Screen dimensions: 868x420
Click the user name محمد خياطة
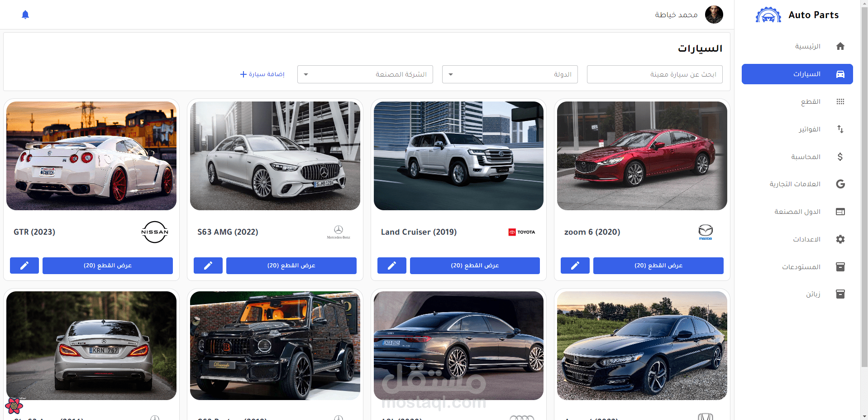676,14
